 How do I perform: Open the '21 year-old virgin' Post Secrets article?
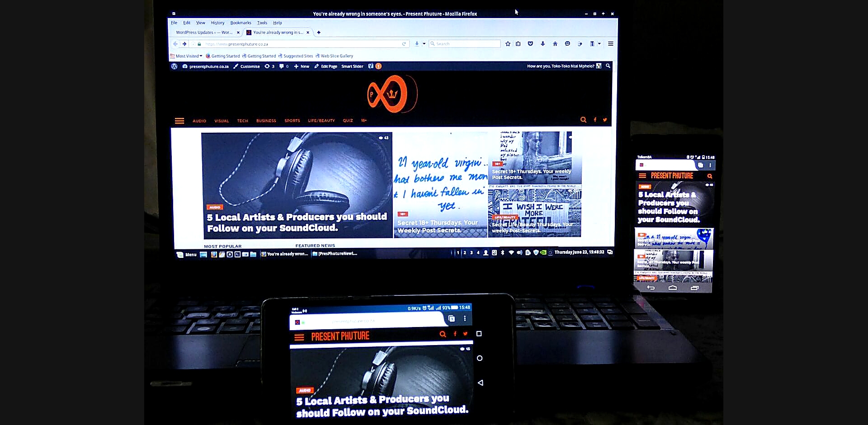(440, 185)
